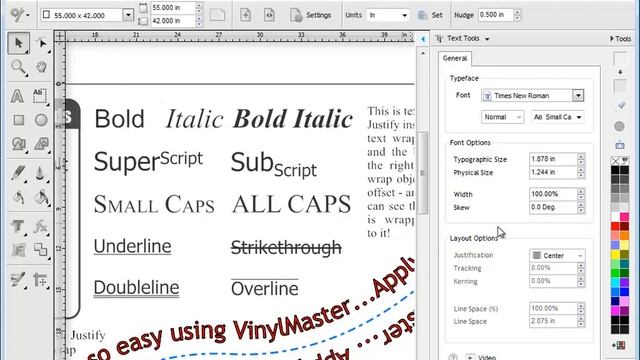Screen dimensions: 640x360
Task: Click the ruler origin corner icon
Action: pyautogui.click(x=60, y=36)
